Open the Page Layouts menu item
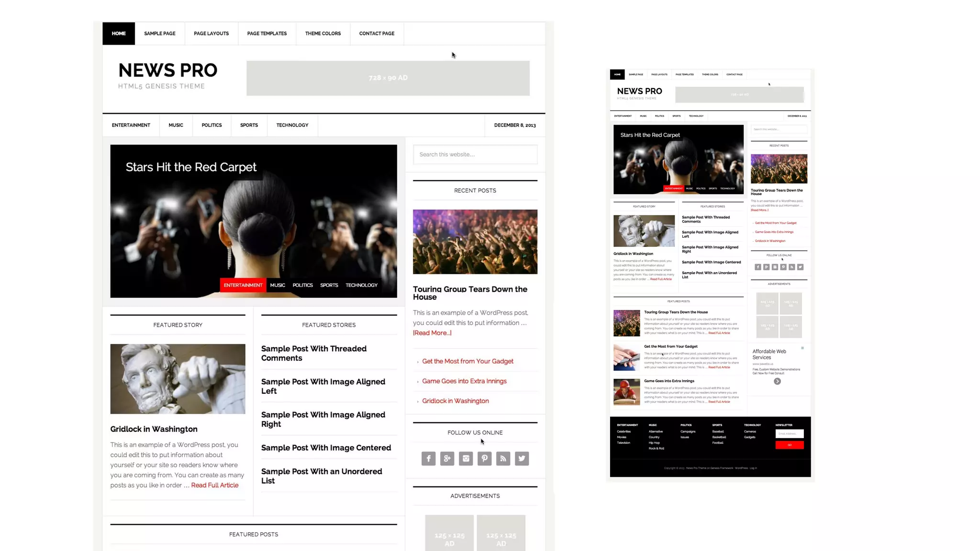 coord(211,33)
